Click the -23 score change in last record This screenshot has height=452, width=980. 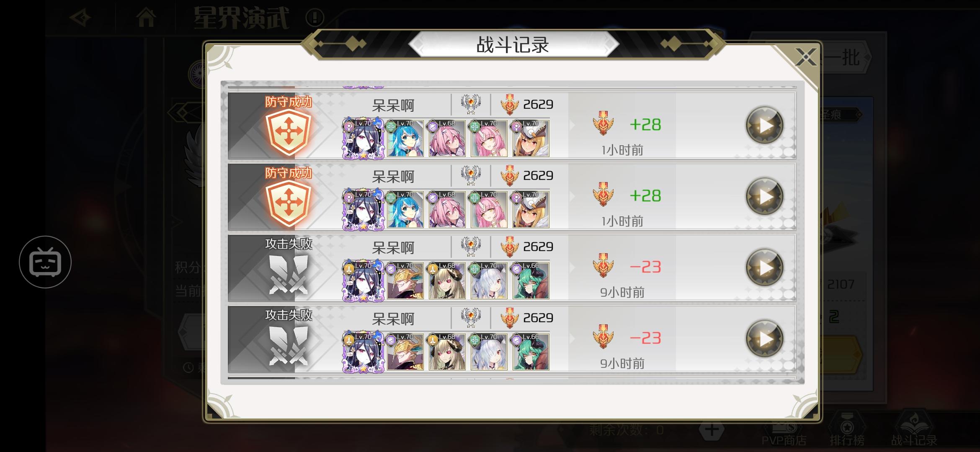[x=645, y=338]
